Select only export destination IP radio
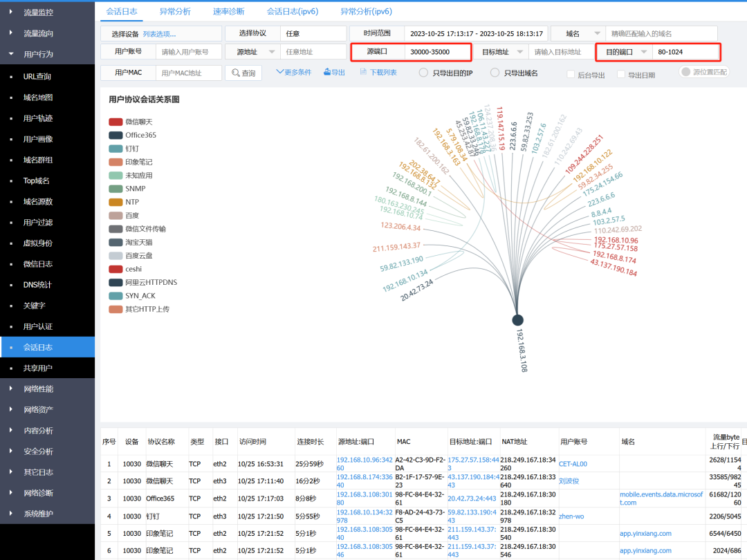The image size is (747, 560). tap(423, 73)
